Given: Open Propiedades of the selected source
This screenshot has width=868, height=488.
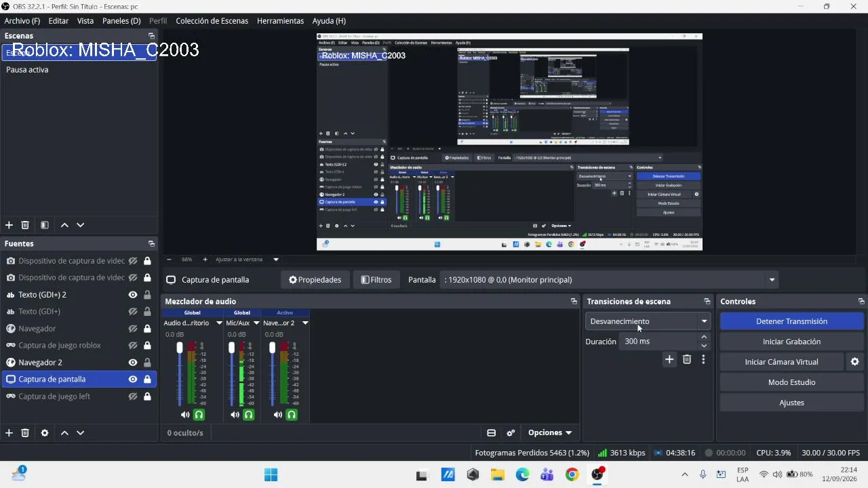Looking at the screenshot, I should 315,280.
